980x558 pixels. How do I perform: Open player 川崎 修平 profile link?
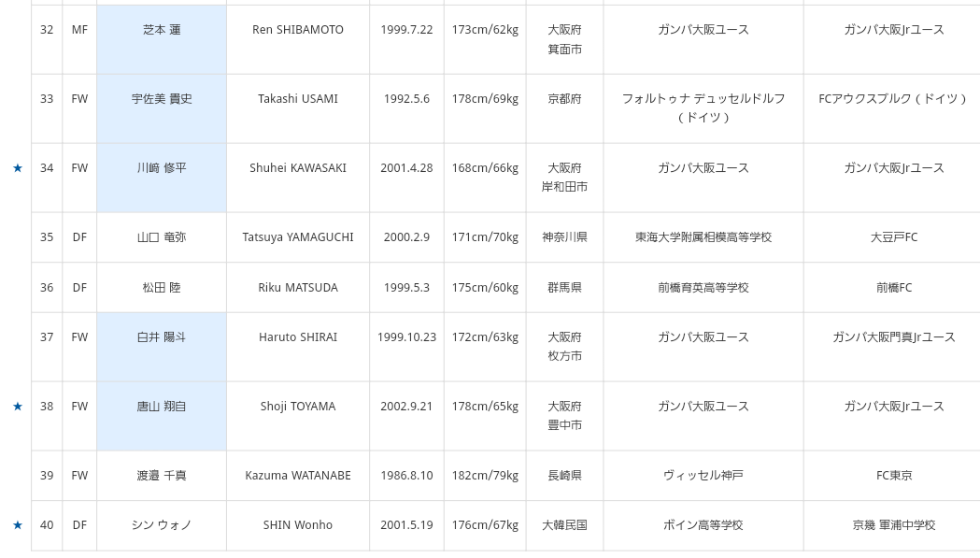point(162,168)
